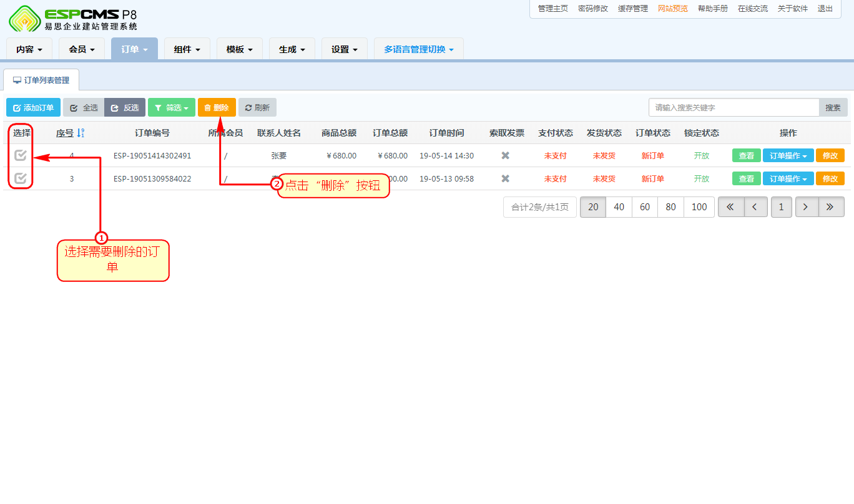Open 订单操作 dropdown for order ESP-19051309584022

[788, 178]
